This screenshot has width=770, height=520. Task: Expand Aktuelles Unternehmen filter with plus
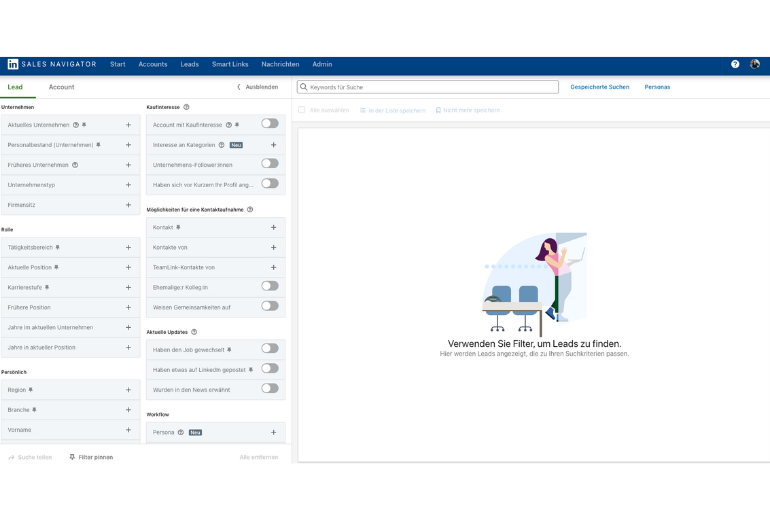click(x=128, y=125)
